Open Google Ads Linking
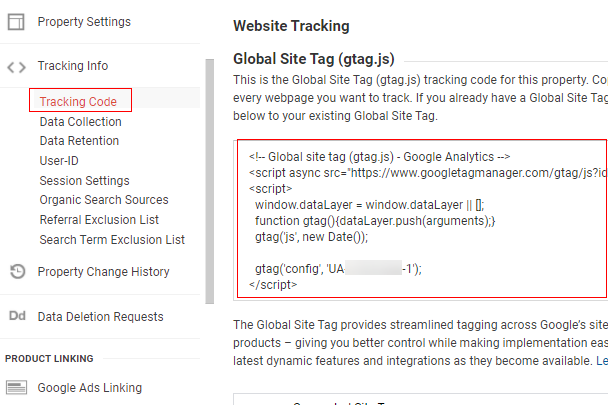Viewport: 608px width, 405px height. tap(90, 388)
